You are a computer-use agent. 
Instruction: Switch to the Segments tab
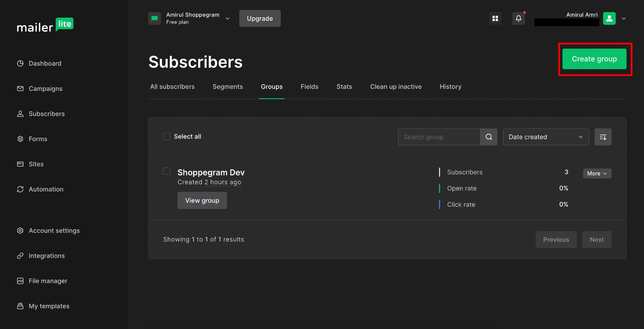pyautogui.click(x=228, y=87)
